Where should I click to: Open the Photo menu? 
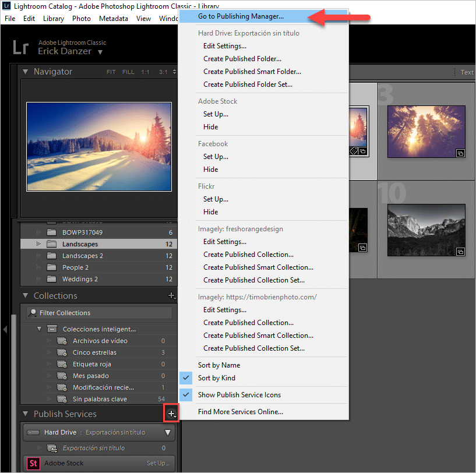[x=82, y=19]
